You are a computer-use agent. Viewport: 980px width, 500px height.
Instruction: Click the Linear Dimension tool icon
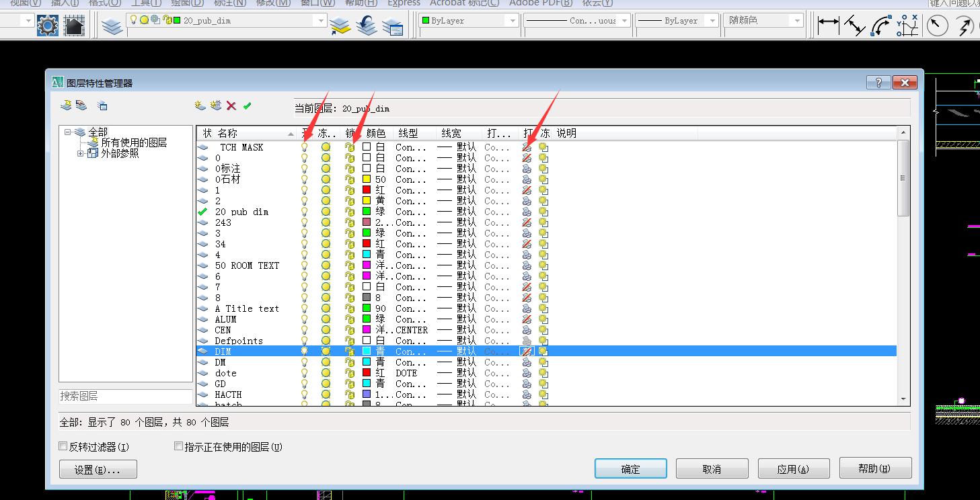coord(828,26)
